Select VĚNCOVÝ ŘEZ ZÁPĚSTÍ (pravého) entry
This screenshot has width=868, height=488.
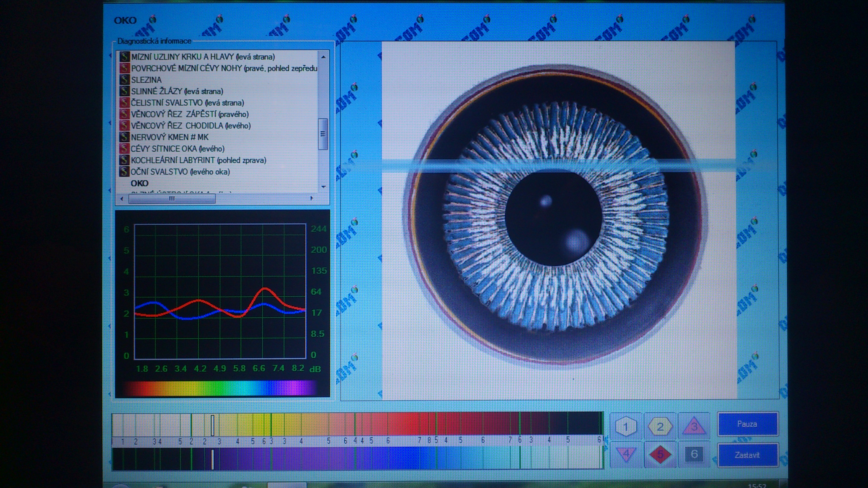190,114
